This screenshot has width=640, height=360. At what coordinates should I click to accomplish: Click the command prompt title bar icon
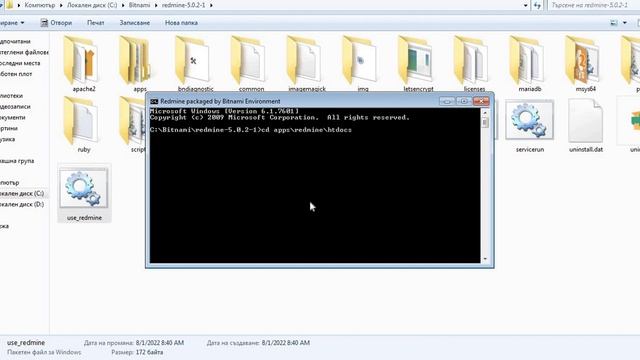click(x=154, y=101)
